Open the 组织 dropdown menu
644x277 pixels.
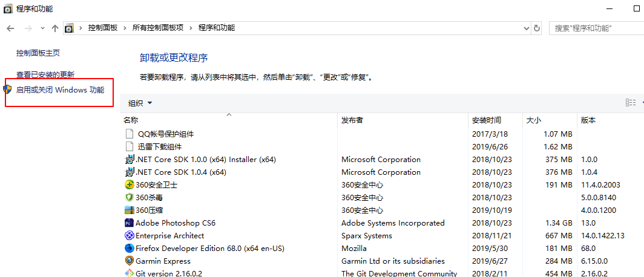[140, 103]
